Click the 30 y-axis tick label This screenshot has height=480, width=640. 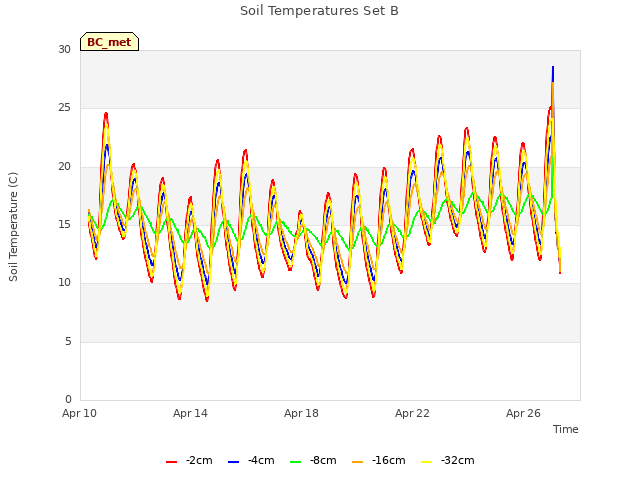pos(64,49)
